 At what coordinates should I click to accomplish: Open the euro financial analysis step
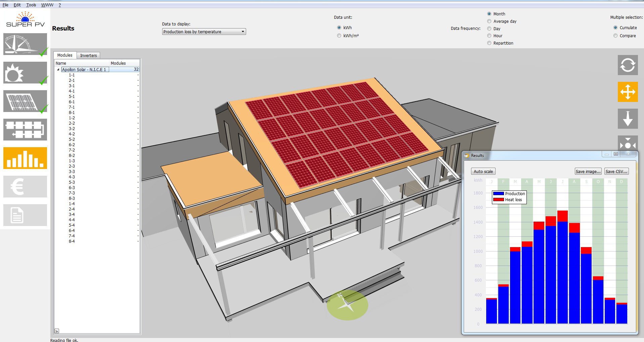click(x=25, y=186)
